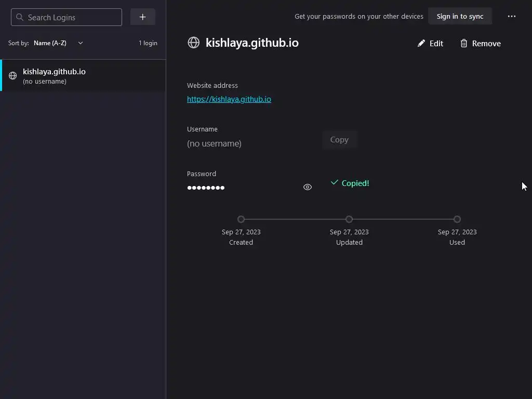Click the Sign in to sync button
532x399 pixels.
[x=460, y=16]
